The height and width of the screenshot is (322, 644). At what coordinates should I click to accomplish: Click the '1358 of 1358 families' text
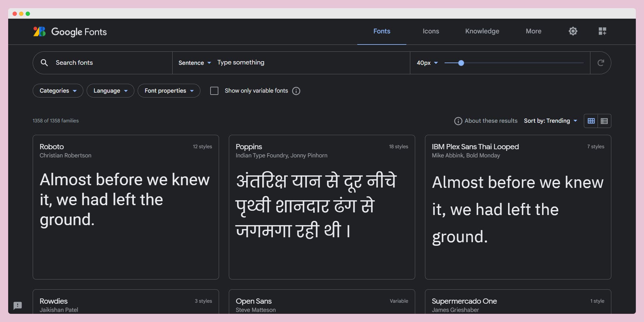(56, 121)
